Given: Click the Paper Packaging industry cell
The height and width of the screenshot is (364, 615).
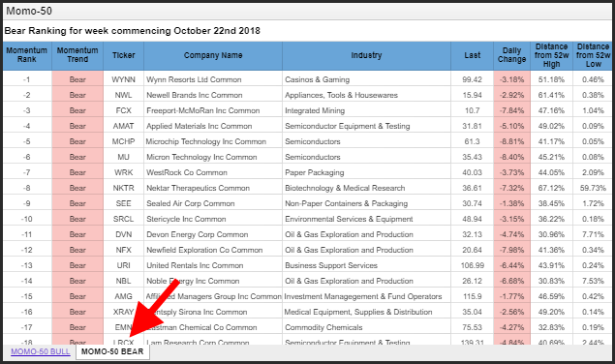Looking at the screenshot, I should coord(366,172).
